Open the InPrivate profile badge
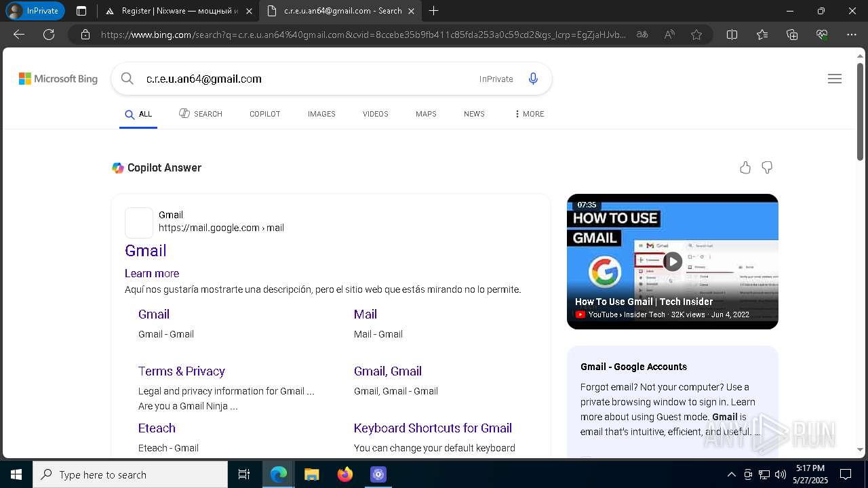This screenshot has width=868, height=488. coord(34,11)
